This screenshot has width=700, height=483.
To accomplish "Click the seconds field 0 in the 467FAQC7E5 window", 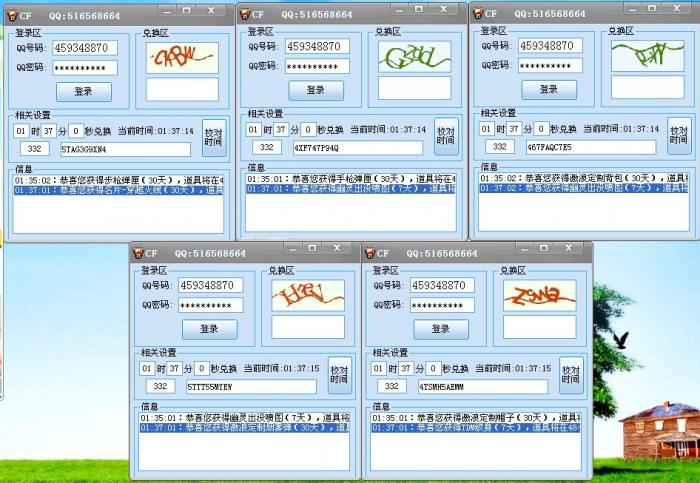I will tap(541, 129).
